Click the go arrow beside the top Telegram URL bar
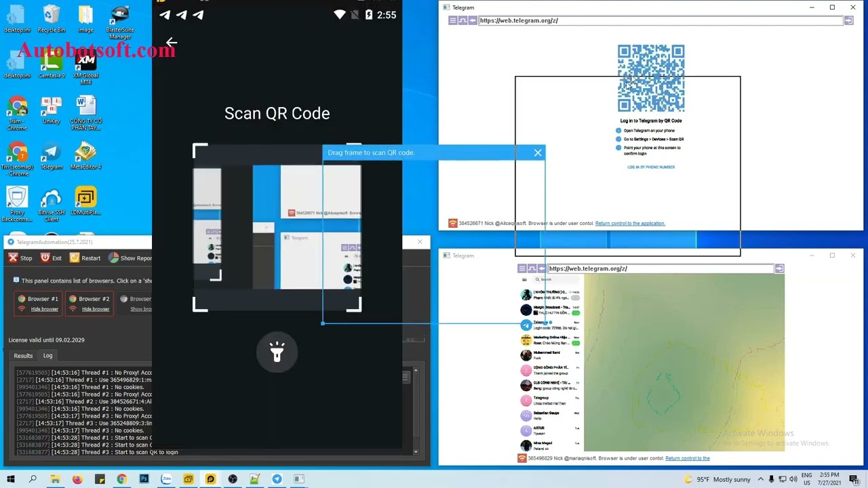Viewport: 868px width, 488px height. click(x=848, y=20)
